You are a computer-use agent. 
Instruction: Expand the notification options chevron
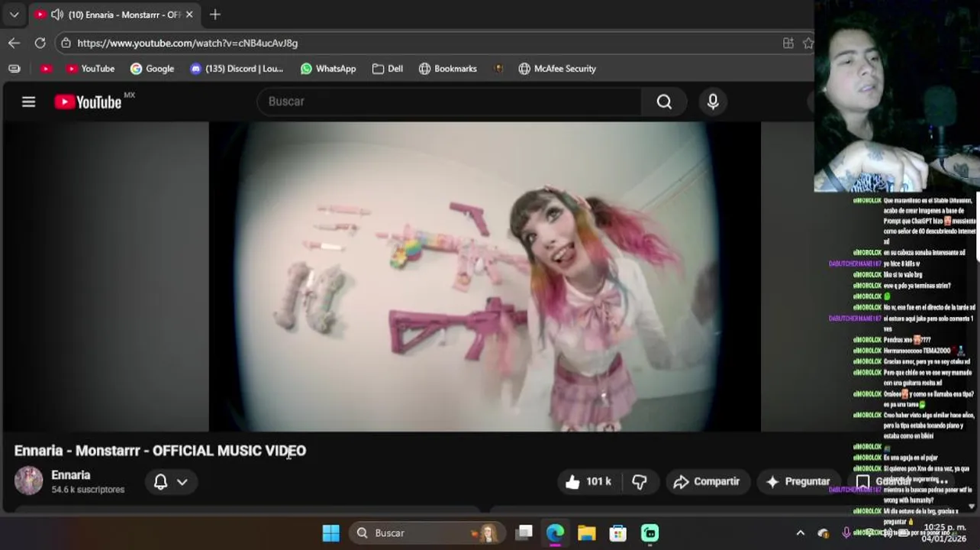click(182, 482)
